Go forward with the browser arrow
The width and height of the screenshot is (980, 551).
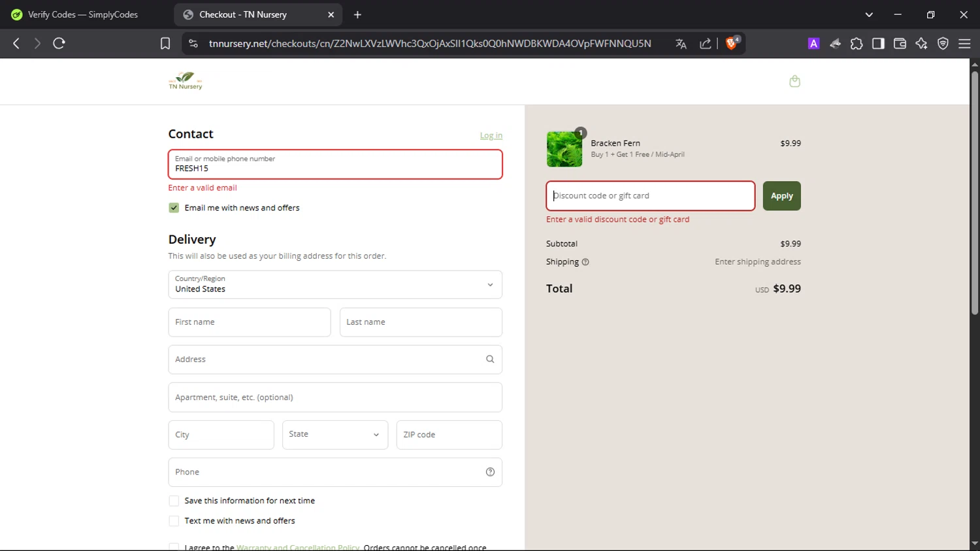[x=37, y=43]
